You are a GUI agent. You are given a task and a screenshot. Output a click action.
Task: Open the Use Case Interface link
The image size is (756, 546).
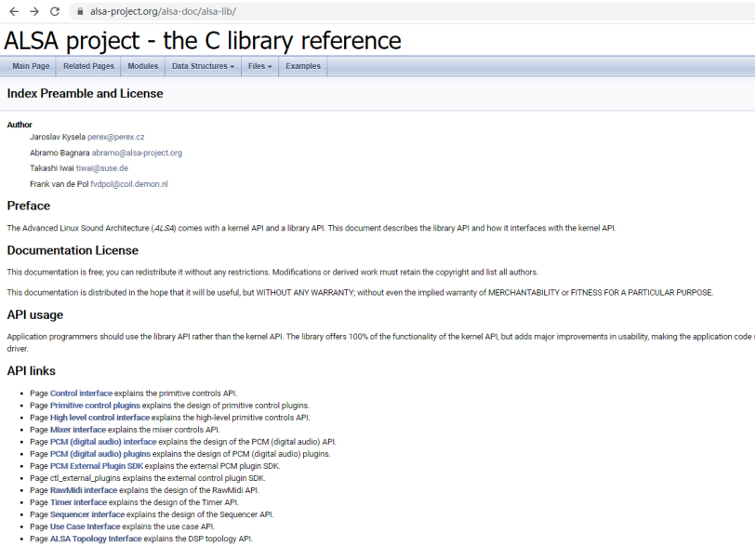pos(85,526)
